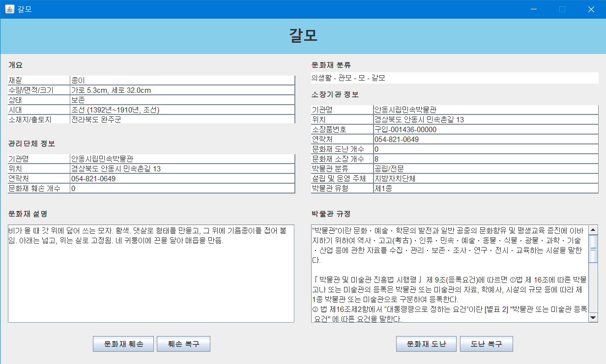606x364 pixels.
Task: Click the 박물관 유형 cell showing 제1종
Action: click(484, 189)
